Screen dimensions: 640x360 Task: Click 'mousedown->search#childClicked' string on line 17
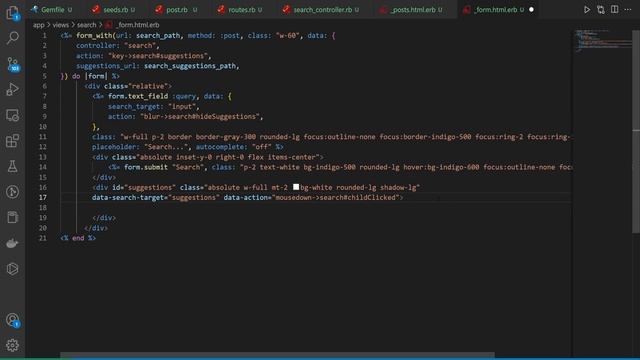pos(336,198)
